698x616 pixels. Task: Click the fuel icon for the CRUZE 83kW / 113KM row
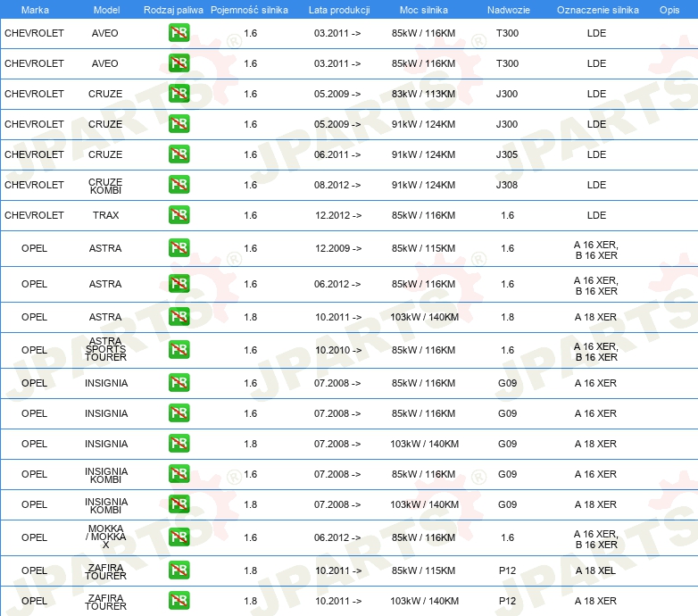click(x=179, y=94)
